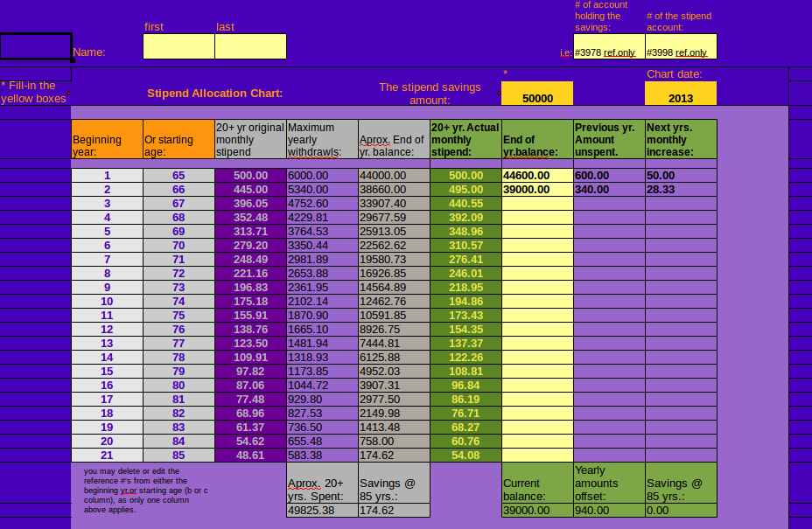Click the stipend savings amount cell 50000
The height and width of the screenshot is (529, 812).
pyautogui.click(x=537, y=94)
